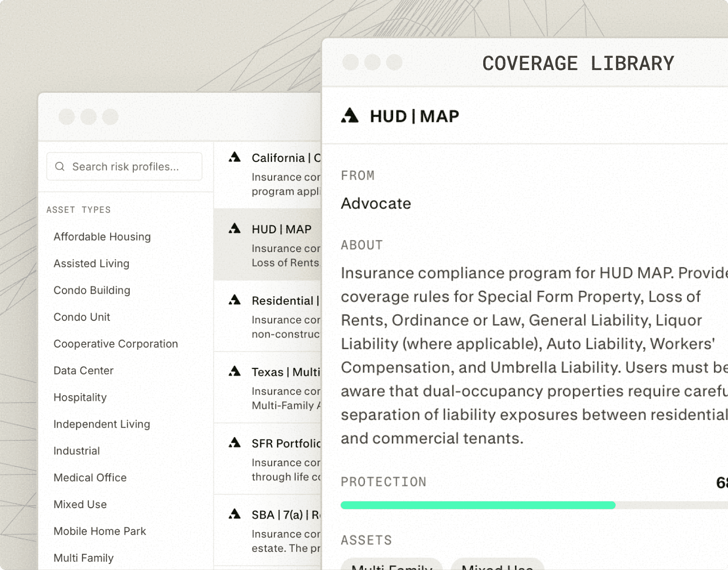Click the logo icon beside SFR Portfolio profile
The height and width of the screenshot is (570, 728).
pos(234,443)
